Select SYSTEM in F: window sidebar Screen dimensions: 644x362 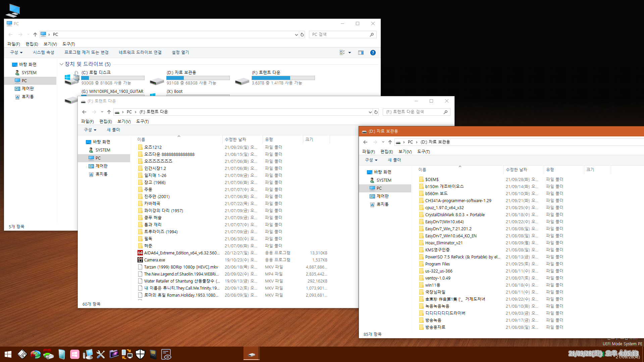point(103,150)
